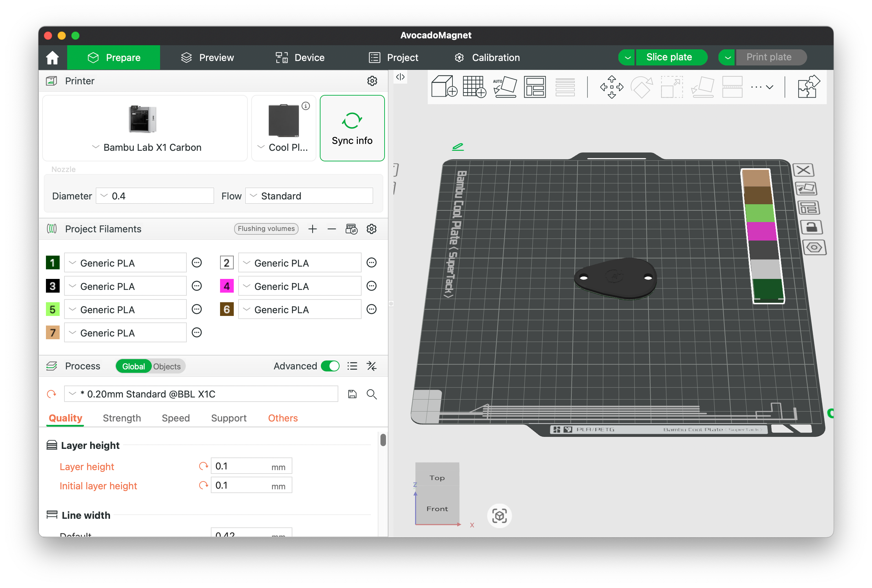Reset Layer height to default arrow

pyautogui.click(x=203, y=466)
